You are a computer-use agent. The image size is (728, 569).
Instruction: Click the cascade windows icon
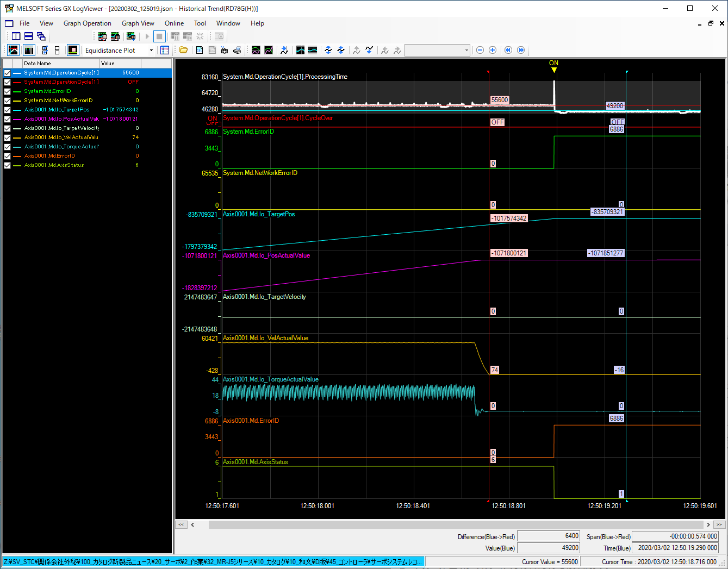pos(41,36)
